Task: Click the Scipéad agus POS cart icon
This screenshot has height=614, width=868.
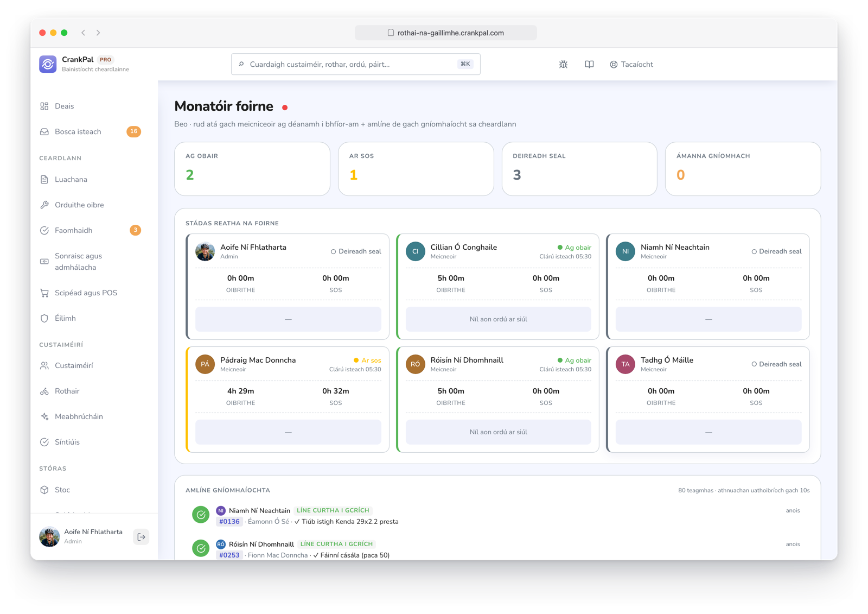Action: (x=44, y=293)
